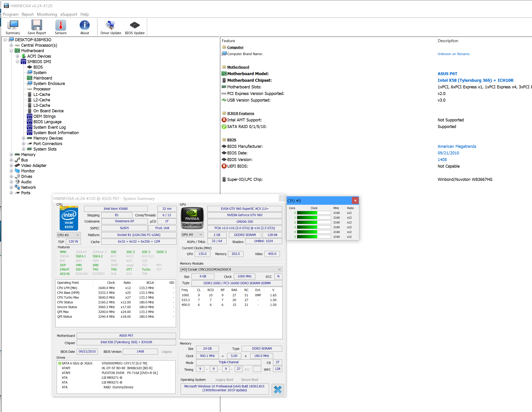Open the Help menu
The width and height of the screenshot is (532, 412).
point(84,14)
